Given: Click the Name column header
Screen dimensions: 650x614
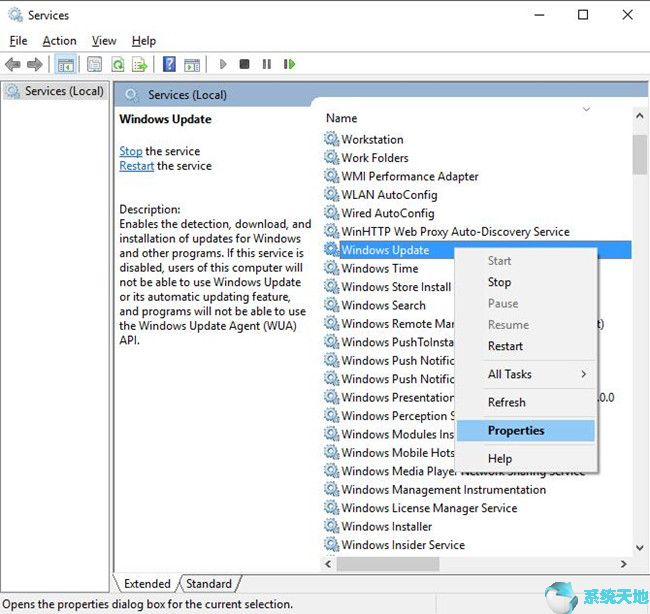Looking at the screenshot, I should 342,118.
